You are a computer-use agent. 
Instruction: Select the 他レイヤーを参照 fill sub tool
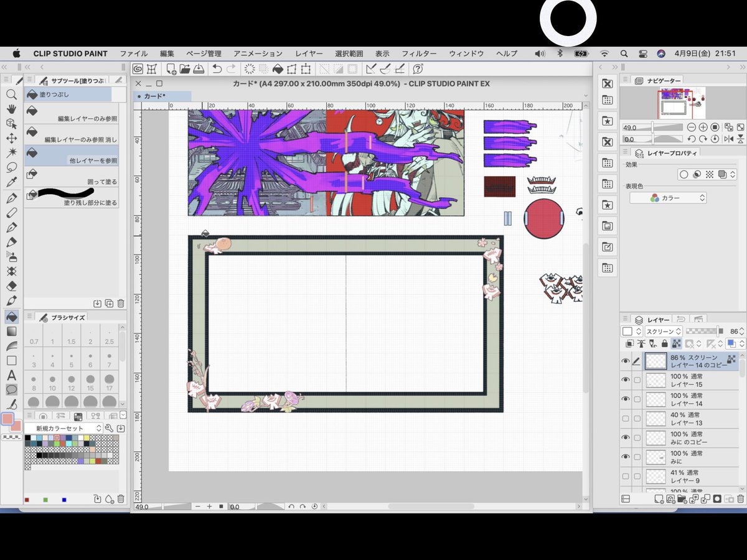[x=71, y=156]
